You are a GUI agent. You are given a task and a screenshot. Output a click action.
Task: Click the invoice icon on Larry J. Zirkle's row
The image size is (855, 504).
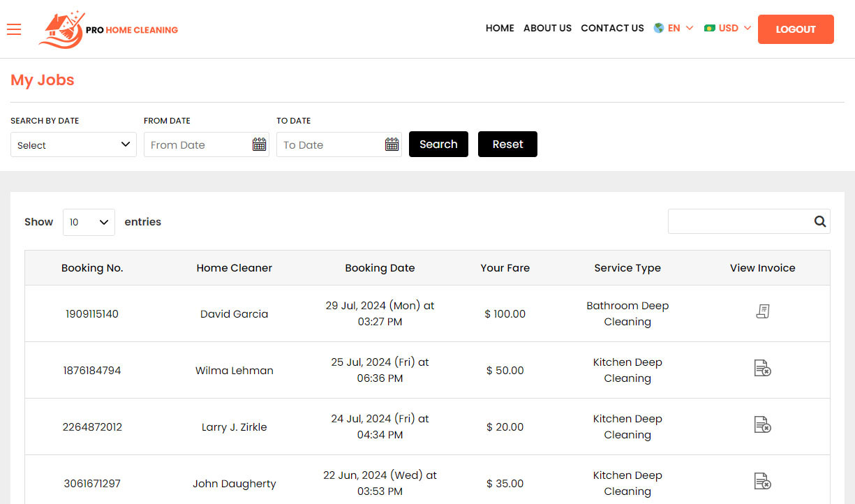(762, 424)
